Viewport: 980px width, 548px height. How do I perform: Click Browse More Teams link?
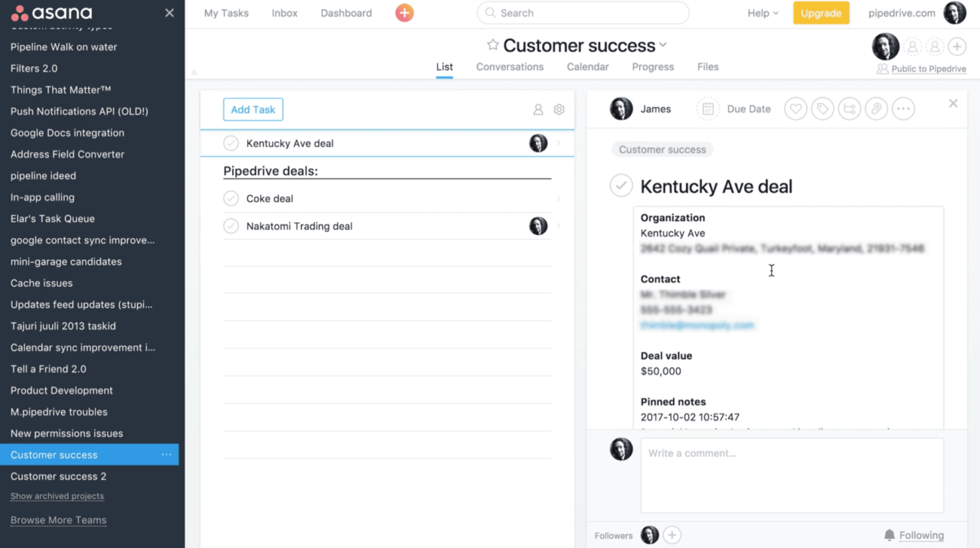coord(58,520)
